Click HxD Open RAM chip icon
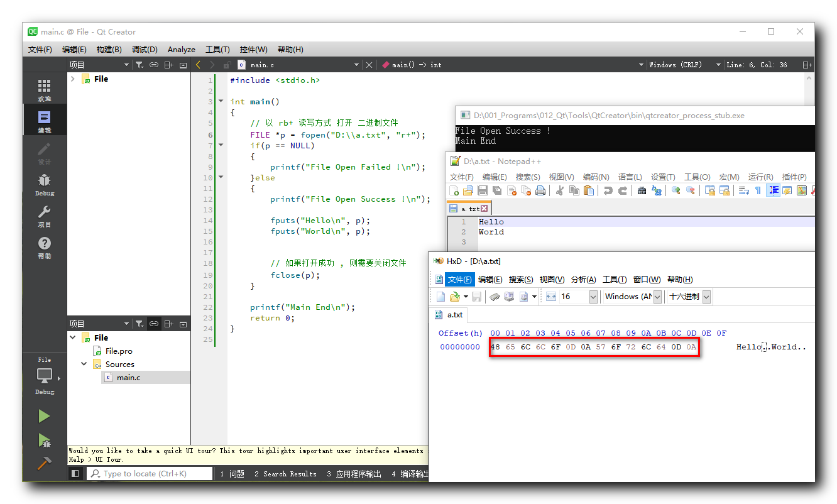The height and width of the screenshot is (504, 837). 495,297
